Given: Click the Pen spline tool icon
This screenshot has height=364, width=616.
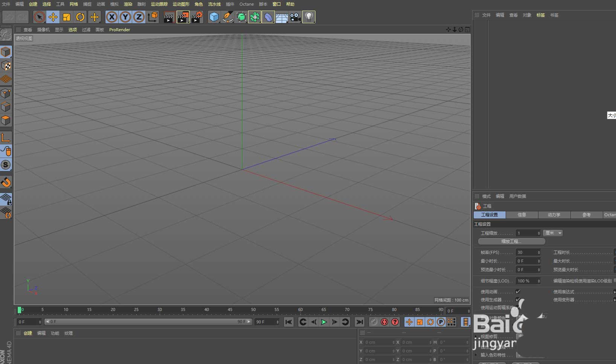Looking at the screenshot, I should click(227, 17).
